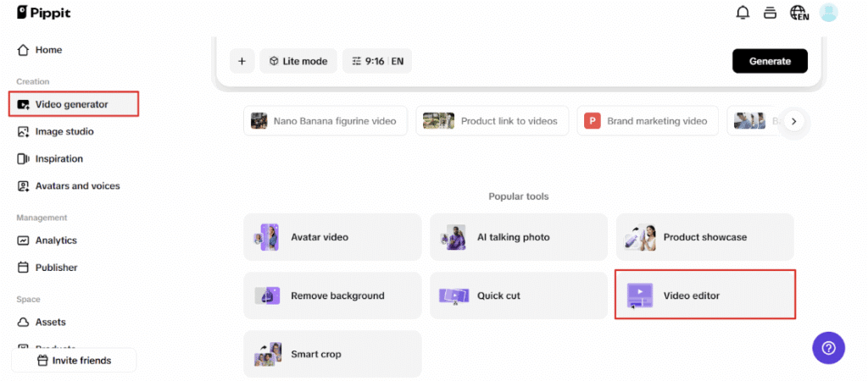
Task: Open the help question mark button
Action: 828,347
